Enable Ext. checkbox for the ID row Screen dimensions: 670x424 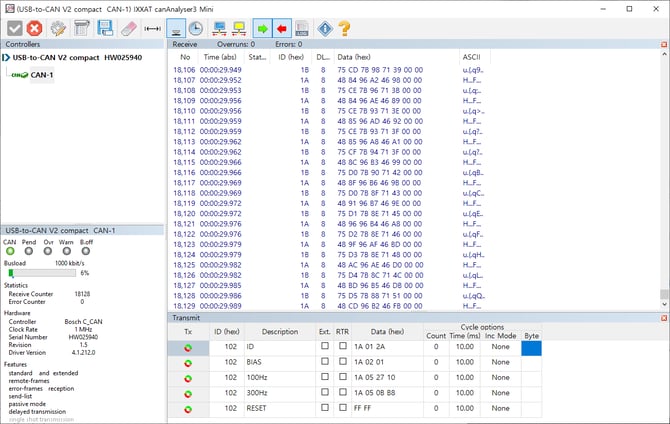[324, 347]
